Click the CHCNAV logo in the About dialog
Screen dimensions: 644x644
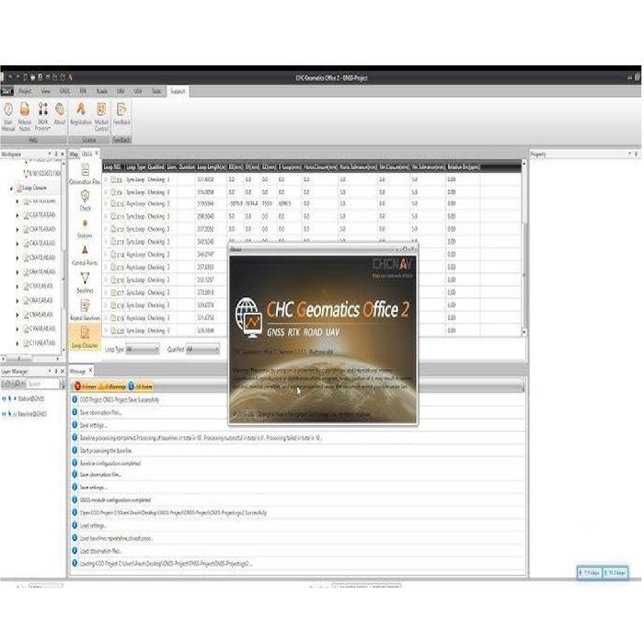[x=392, y=264]
